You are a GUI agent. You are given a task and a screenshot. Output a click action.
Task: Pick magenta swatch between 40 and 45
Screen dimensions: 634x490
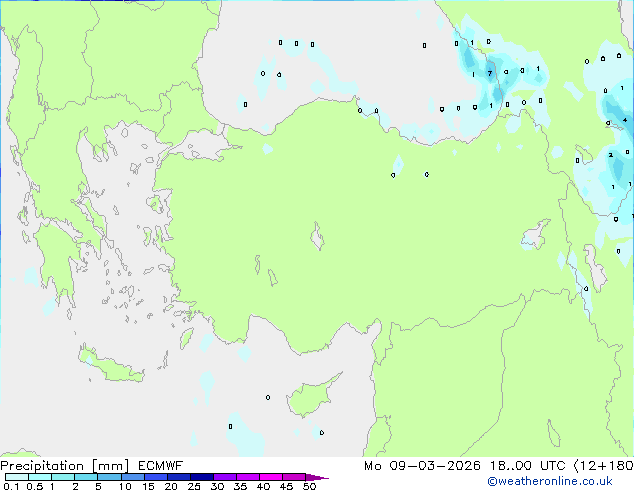click(271, 477)
